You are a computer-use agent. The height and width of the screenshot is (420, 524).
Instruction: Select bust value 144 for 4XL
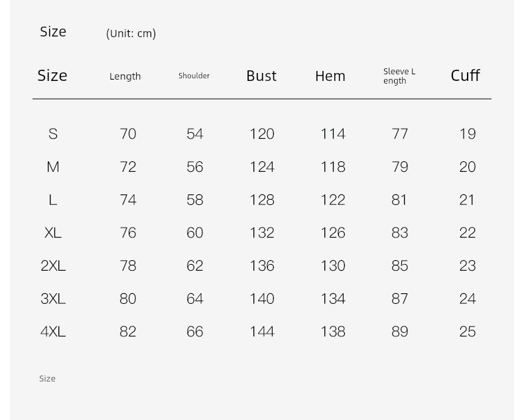click(262, 332)
